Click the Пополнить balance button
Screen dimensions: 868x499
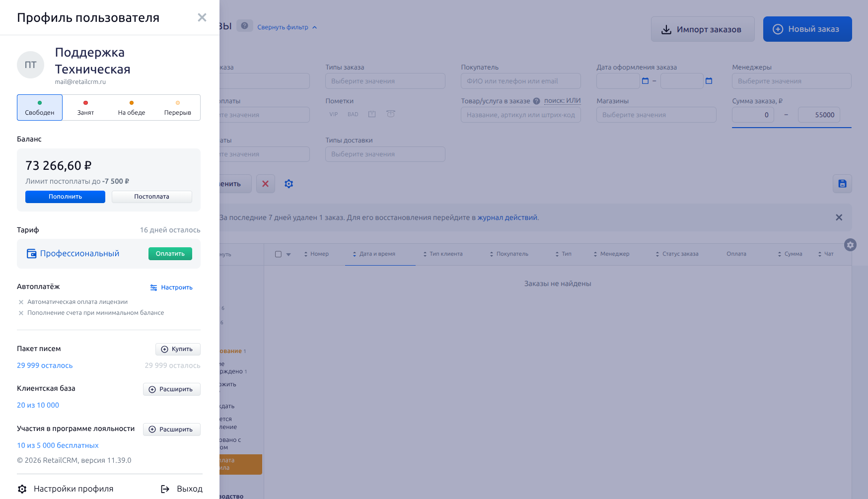point(65,197)
